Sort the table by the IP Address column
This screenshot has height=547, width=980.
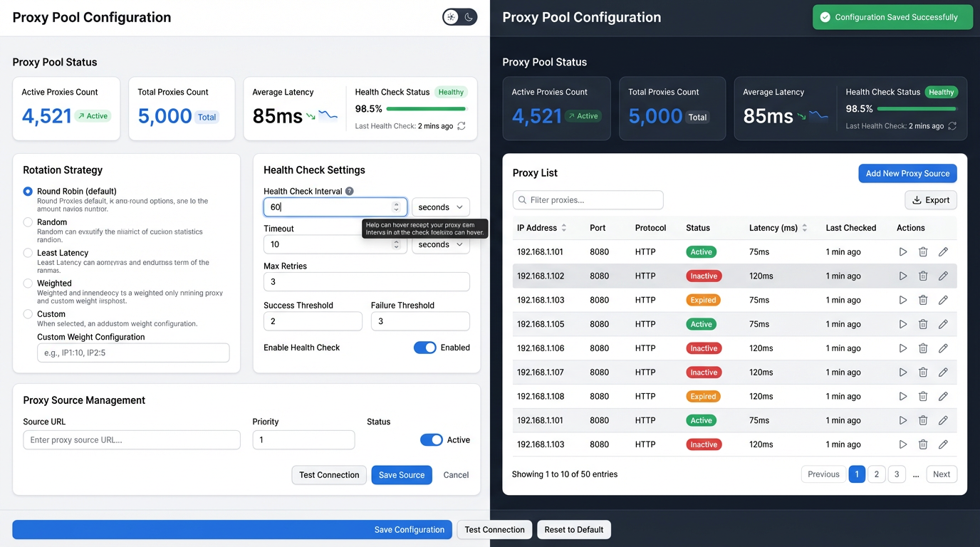tap(564, 228)
